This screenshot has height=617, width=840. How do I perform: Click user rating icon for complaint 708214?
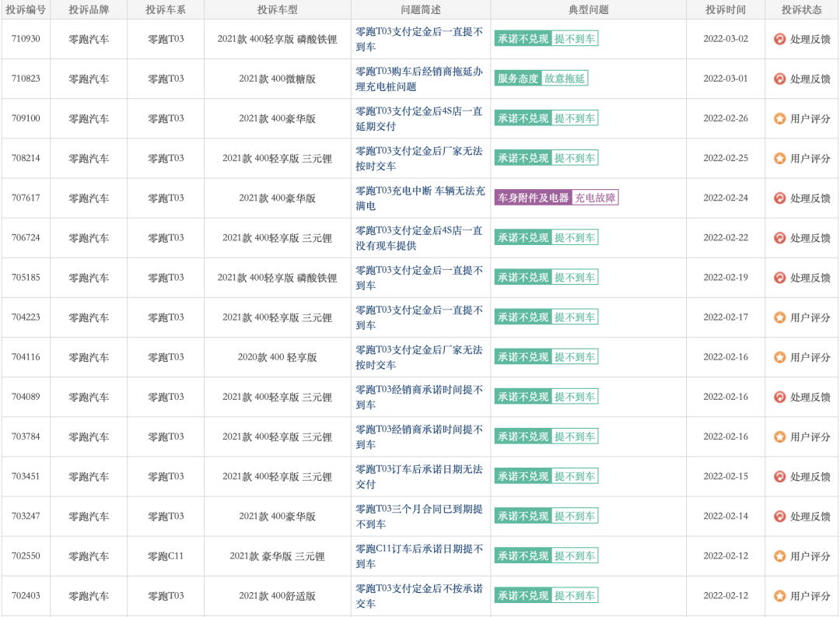pos(779,158)
